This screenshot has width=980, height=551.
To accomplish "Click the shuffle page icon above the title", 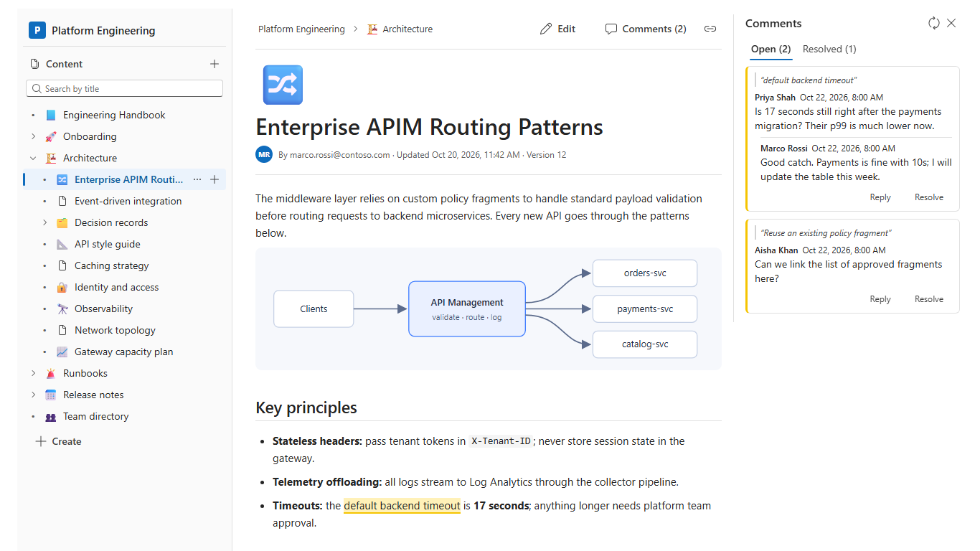I will [x=283, y=85].
